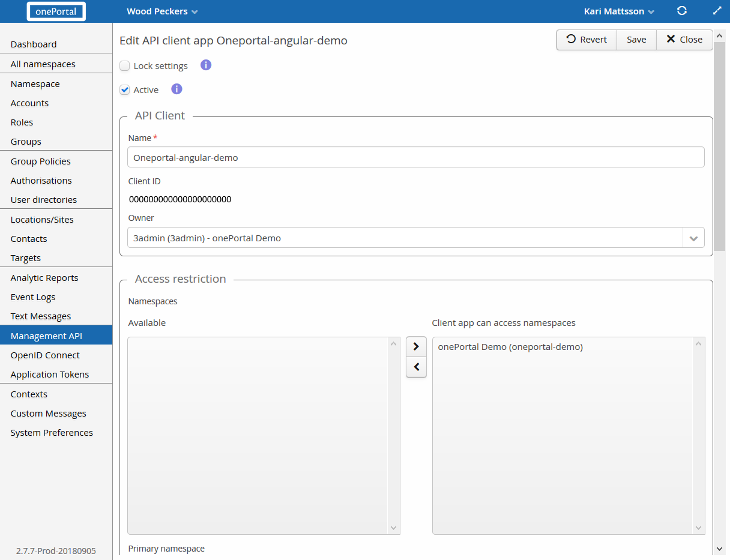Image resolution: width=730 pixels, height=560 pixels.
Task: Click the refresh icon in top bar
Action: [x=681, y=11]
